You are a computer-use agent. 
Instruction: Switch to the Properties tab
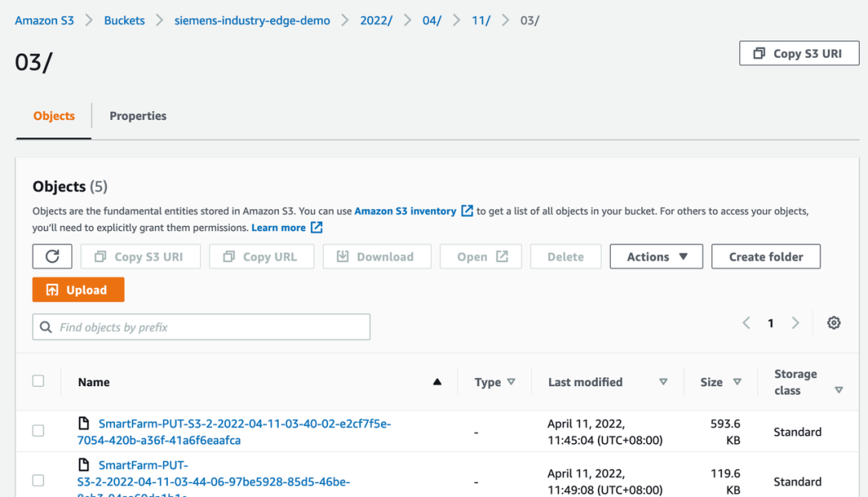pyautogui.click(x=138, y=116)
